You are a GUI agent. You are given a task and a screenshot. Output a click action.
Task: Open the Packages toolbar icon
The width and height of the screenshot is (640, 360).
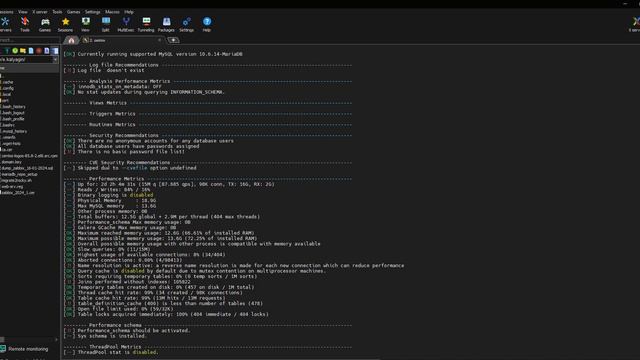pos(166,24)
